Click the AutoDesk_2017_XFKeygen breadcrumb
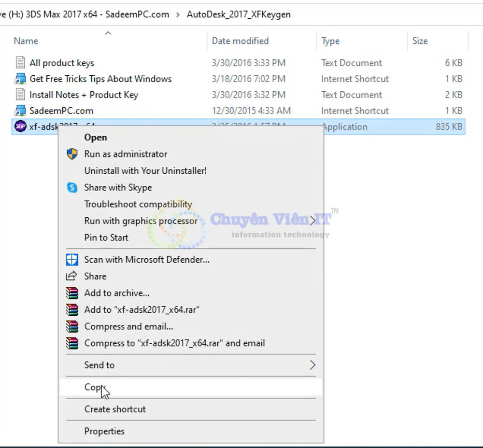Image resolution: width=483 pixels, height=448 pixels. click(x=239, y=14)
